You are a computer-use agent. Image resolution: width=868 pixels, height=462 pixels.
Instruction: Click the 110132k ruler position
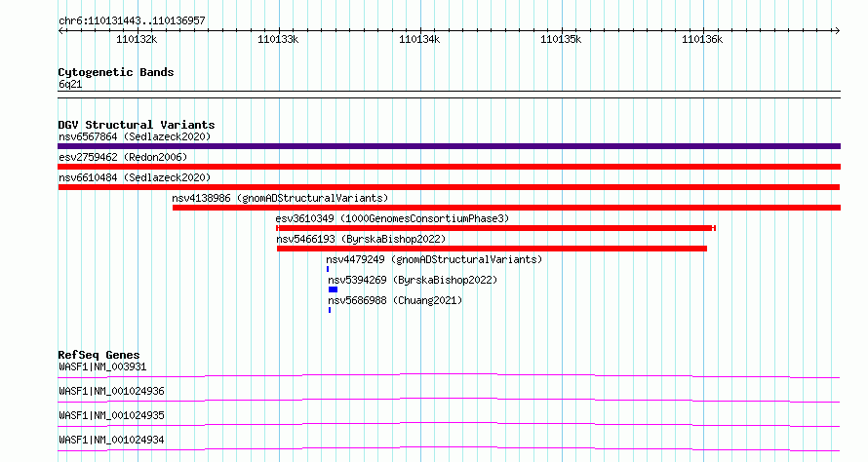pyautogui.click(x=137, y=39)
